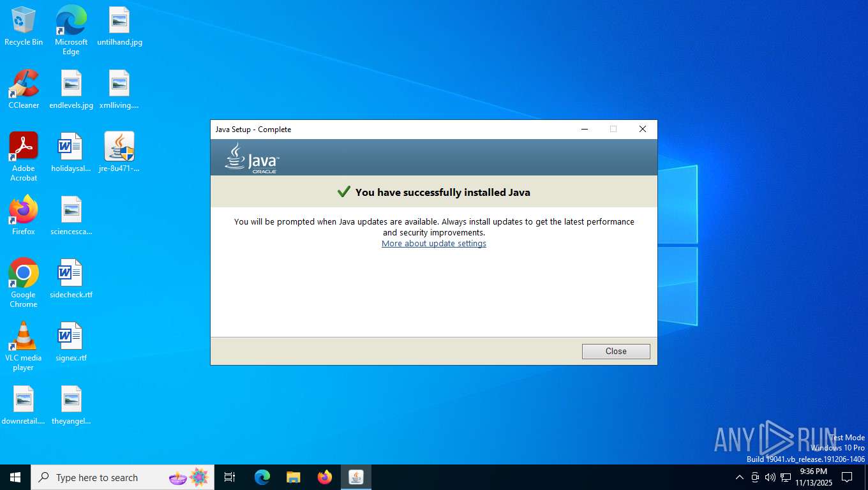Open Firefox from the taskbar

(325, 477)
